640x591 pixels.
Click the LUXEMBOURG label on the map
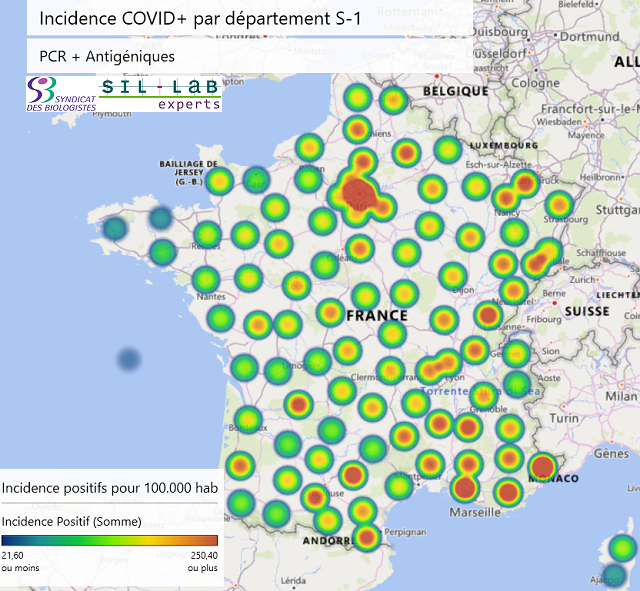click(504, 145)
